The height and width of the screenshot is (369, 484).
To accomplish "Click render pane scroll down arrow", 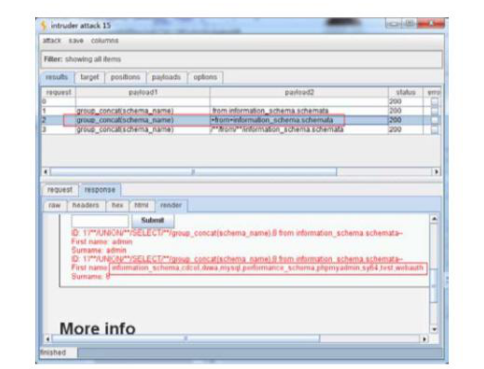I will 434,329.
